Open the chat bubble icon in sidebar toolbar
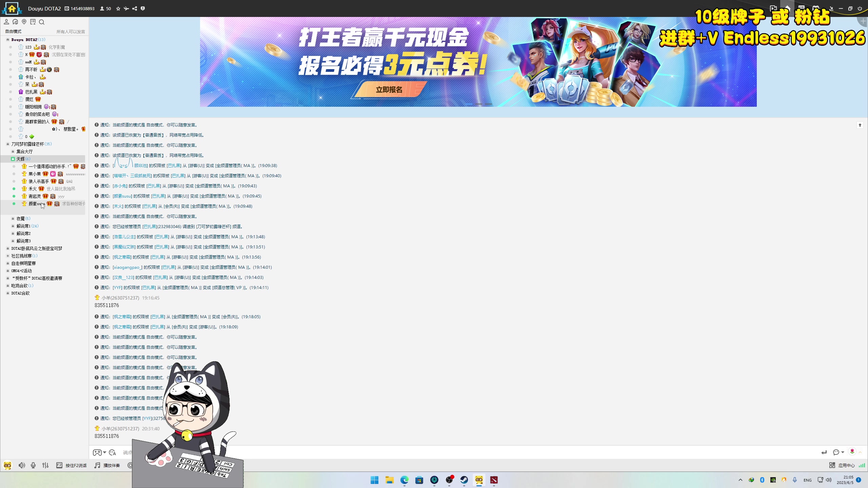 pos(15,22)
